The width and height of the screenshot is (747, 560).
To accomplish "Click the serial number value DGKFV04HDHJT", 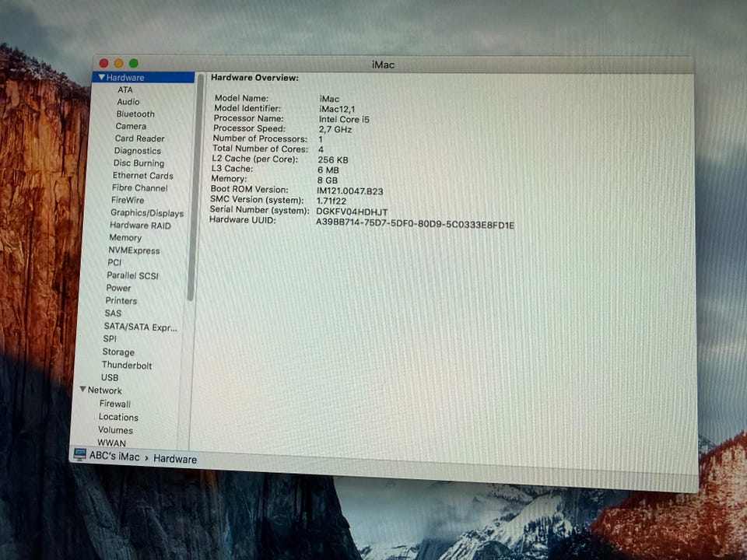I will [352, 212].
